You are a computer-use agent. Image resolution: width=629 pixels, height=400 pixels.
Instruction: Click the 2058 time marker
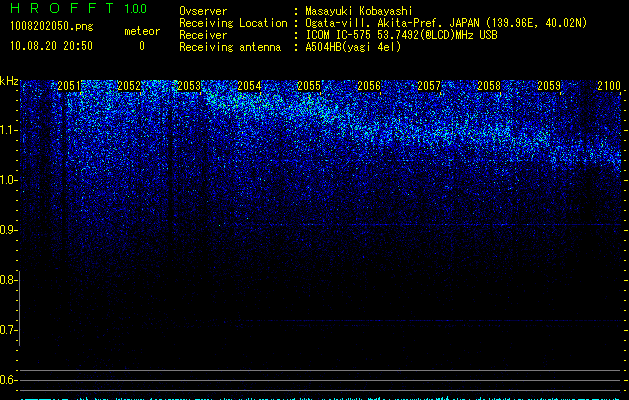(489, 85)
